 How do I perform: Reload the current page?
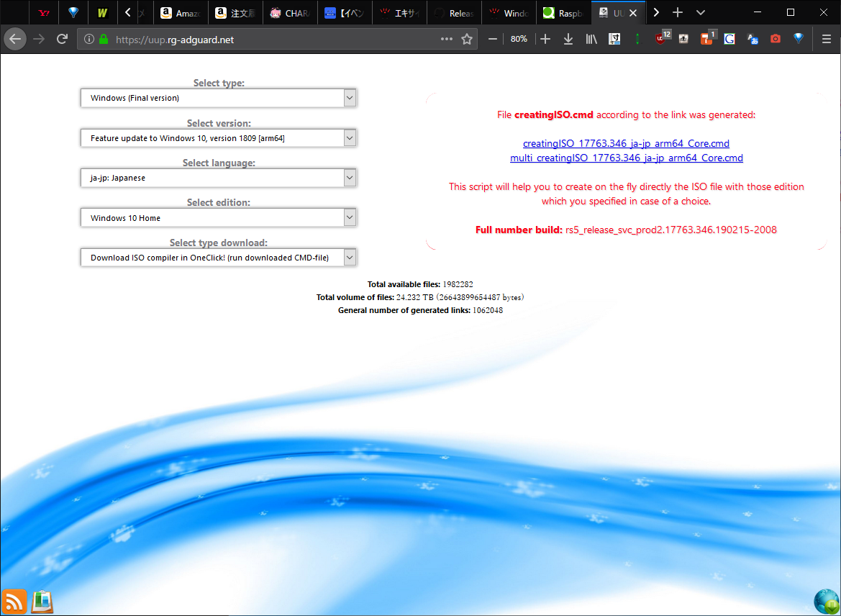tap(62, 39)
